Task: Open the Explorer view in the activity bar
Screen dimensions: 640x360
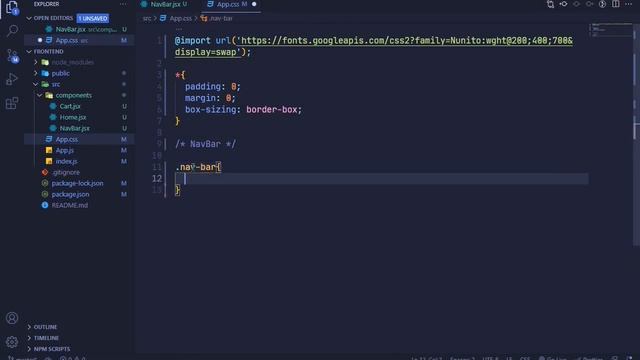Action: 12,7
